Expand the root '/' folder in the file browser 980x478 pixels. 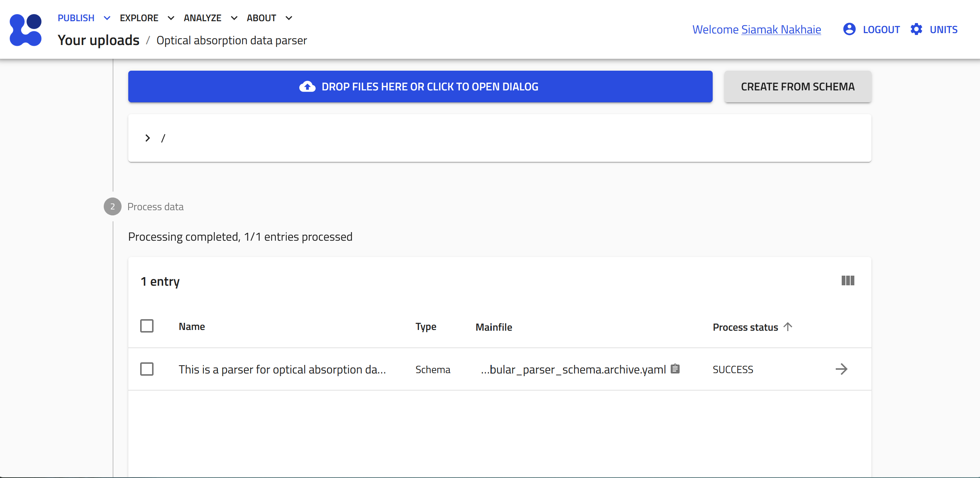pyautogui.click(x=148, y=138)
